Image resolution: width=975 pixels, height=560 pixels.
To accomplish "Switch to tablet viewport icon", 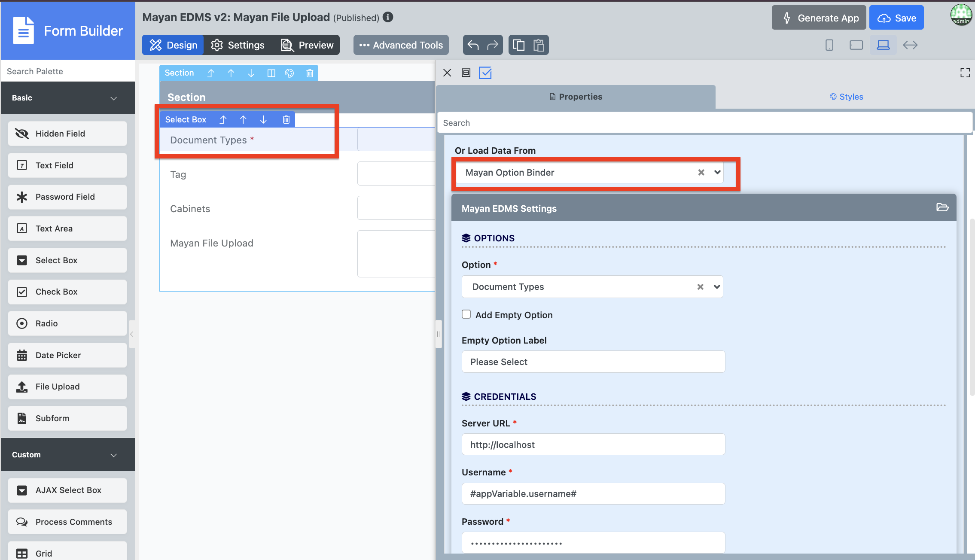I will (856, 45).
